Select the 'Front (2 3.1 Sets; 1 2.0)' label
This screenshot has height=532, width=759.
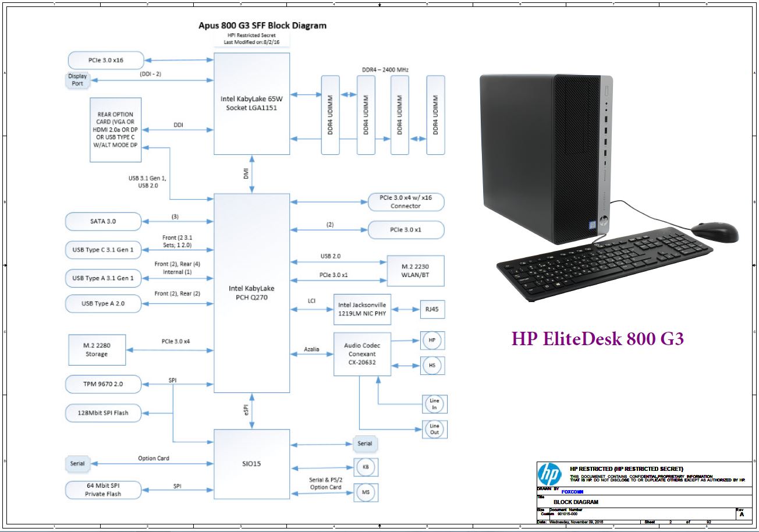[x=178, y=242]
